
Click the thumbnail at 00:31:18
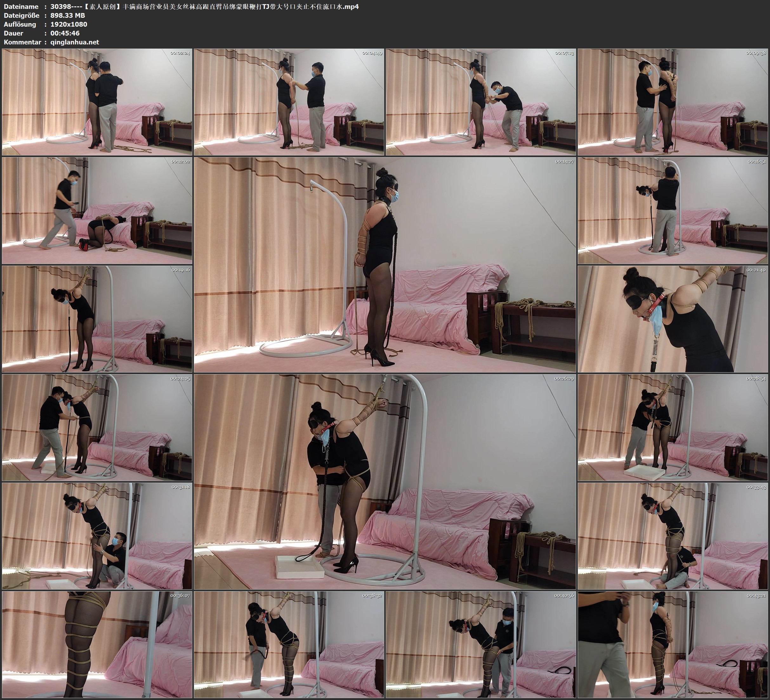coord(97,536)
